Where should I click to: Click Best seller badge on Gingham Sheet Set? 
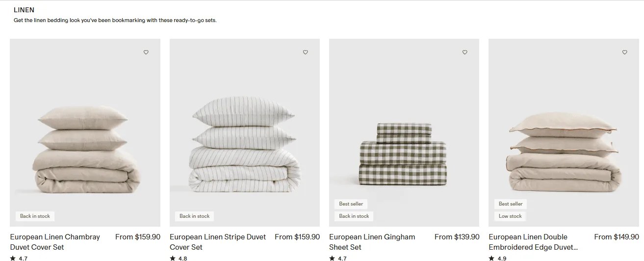(x=351, y=204)
